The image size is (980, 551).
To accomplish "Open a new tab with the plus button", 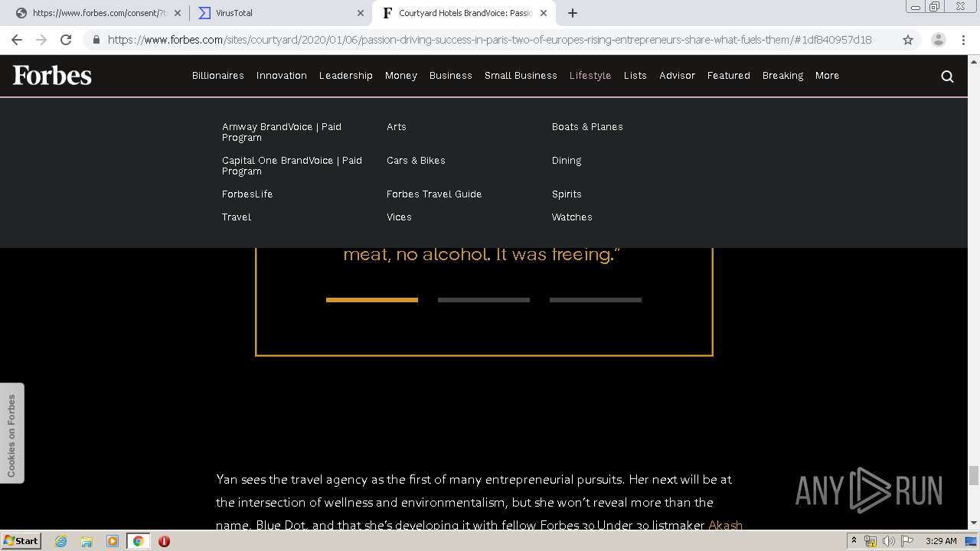I will [573, 13].
